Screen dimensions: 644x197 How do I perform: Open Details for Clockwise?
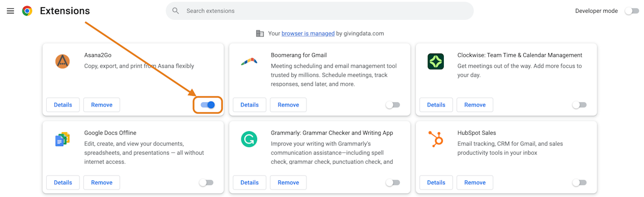pos(436,105)
